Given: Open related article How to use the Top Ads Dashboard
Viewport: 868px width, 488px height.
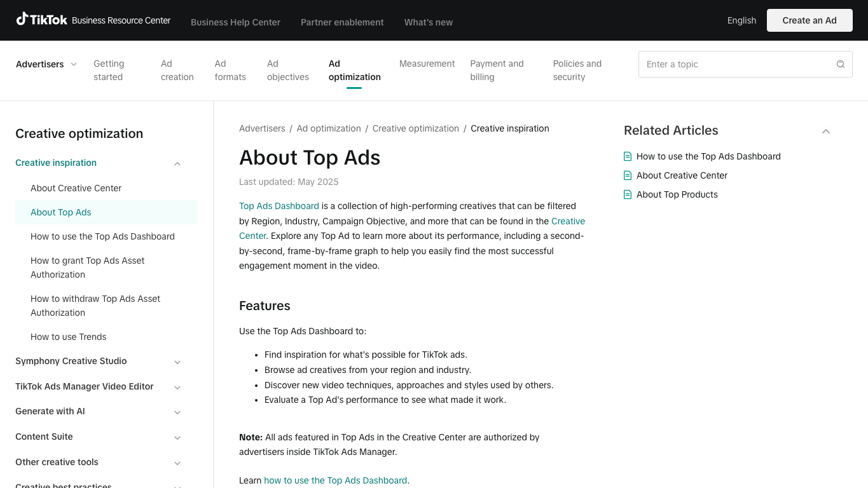Looking at the screenshot, I should click(708, 156).
